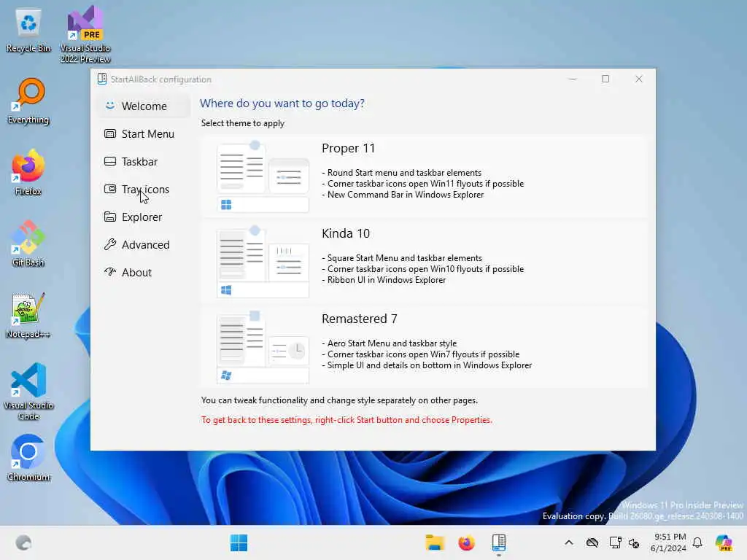
Task: Click the red text about right-click Start Properties
Action: pos(347,420)
